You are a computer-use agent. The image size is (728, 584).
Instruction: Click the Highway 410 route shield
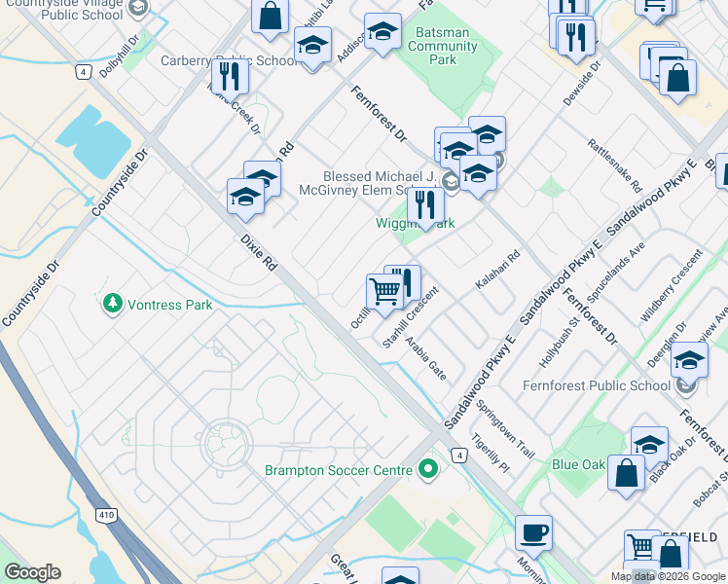click(x=106, y=515)
